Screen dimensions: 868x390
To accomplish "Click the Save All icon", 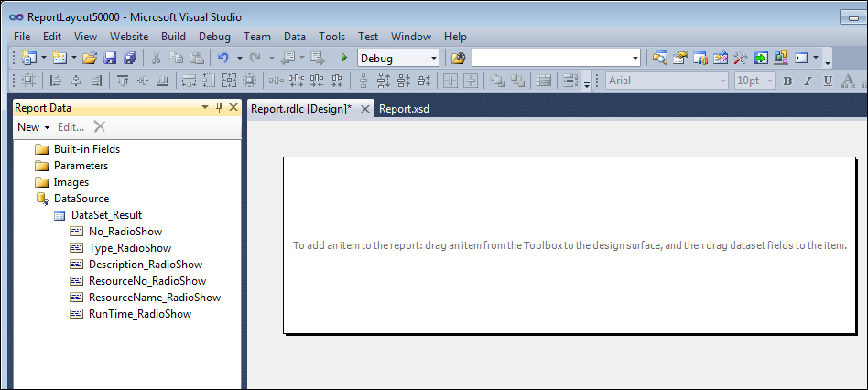I will click(x=130, y=58).
